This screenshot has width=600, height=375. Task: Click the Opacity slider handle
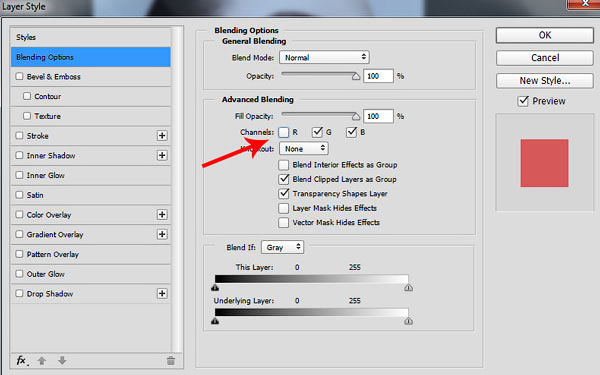[356, 76]
